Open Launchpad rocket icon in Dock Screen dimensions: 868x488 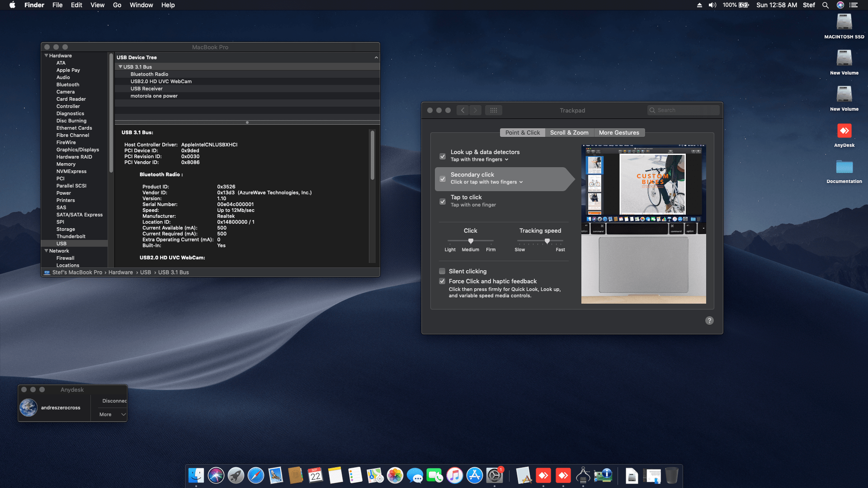pos(236,475)
